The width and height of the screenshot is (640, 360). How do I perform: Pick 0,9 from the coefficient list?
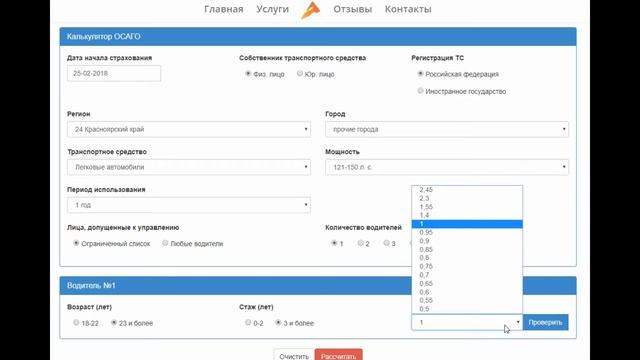coord(467,241)
